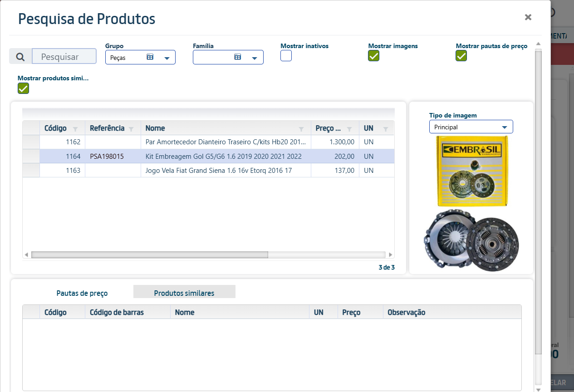Viewport: 574px width, 392px height.
Task: Click the Pesquisar search field
Action: point(64,57)
